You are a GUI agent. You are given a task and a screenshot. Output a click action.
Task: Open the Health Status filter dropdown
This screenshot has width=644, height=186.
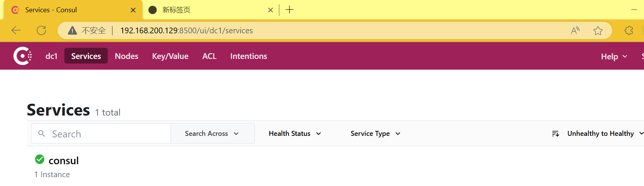click(295, 134)
